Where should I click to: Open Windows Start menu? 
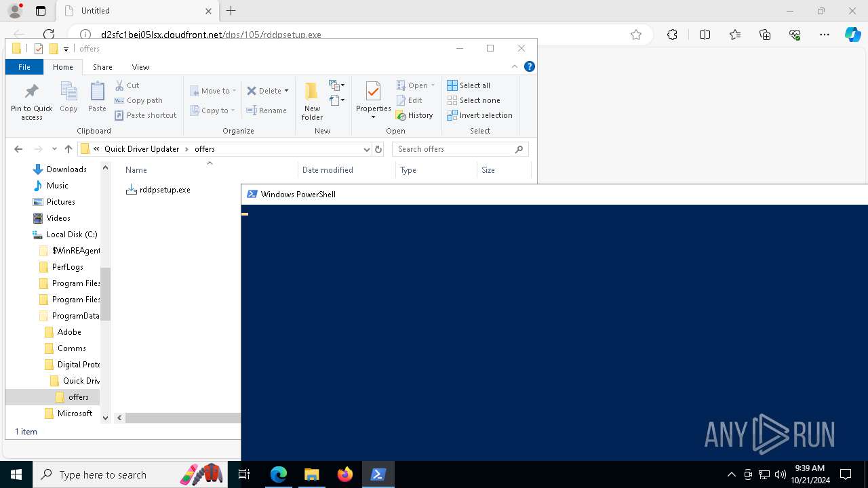tap(16, 474)
